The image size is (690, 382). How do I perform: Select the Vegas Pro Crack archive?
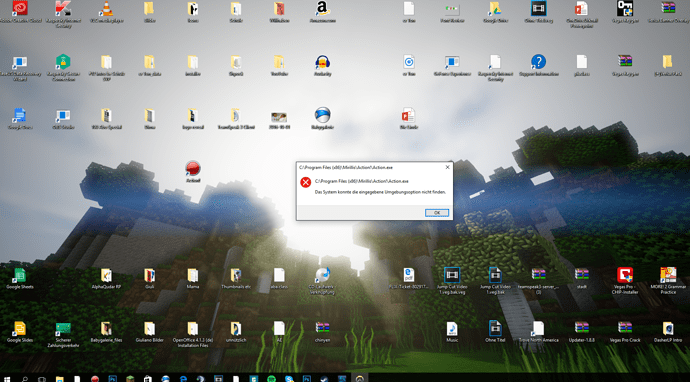point(625,332)
